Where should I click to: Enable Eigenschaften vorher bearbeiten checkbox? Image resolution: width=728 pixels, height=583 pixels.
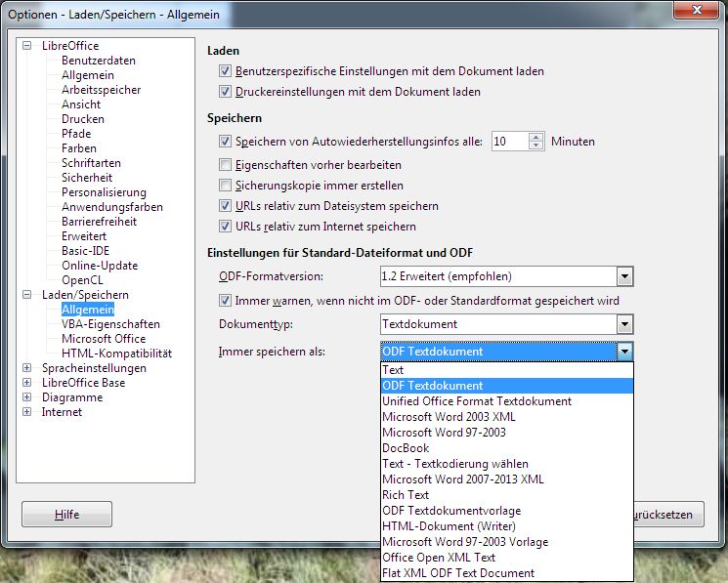click(226, 165)
